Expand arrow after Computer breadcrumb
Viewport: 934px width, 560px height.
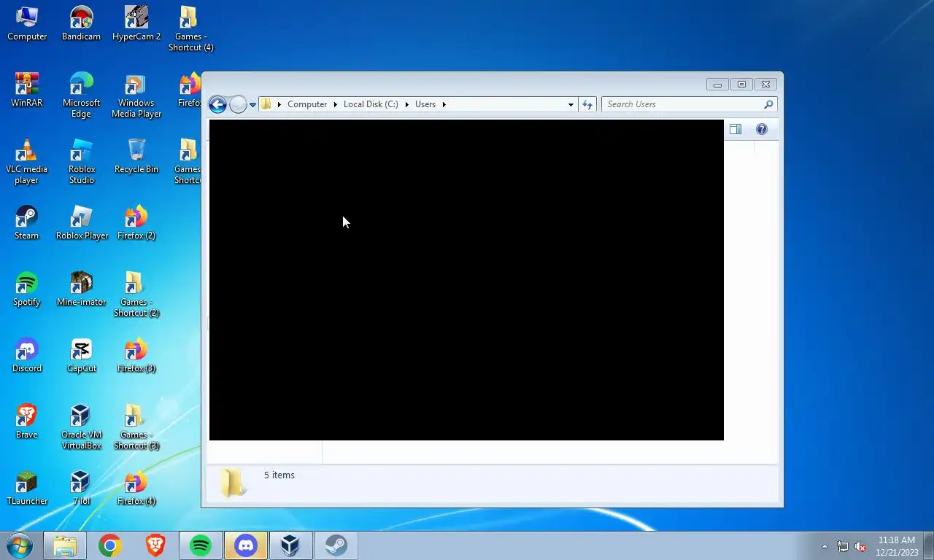point(336,104)
